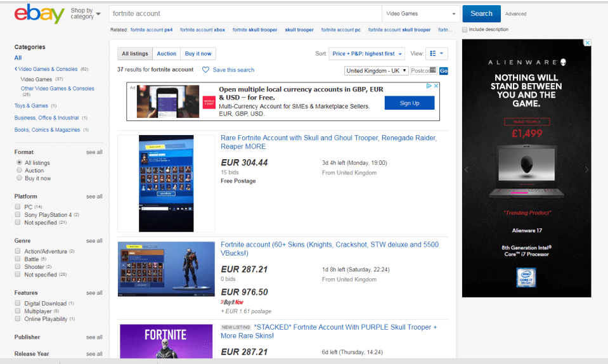Screen dimensions: 608x364
Task: Click the previous arrow on Alienware ad
Action: (467, 169)
